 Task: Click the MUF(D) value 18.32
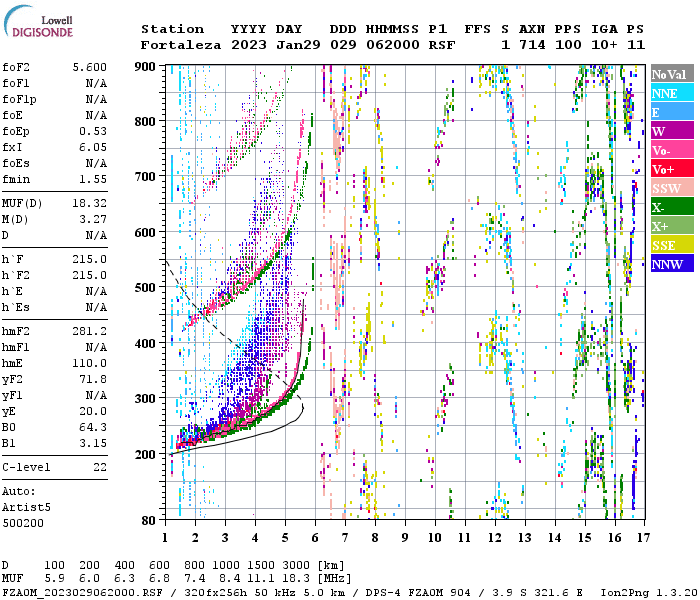pyautogui.click(x=90, y=204)
